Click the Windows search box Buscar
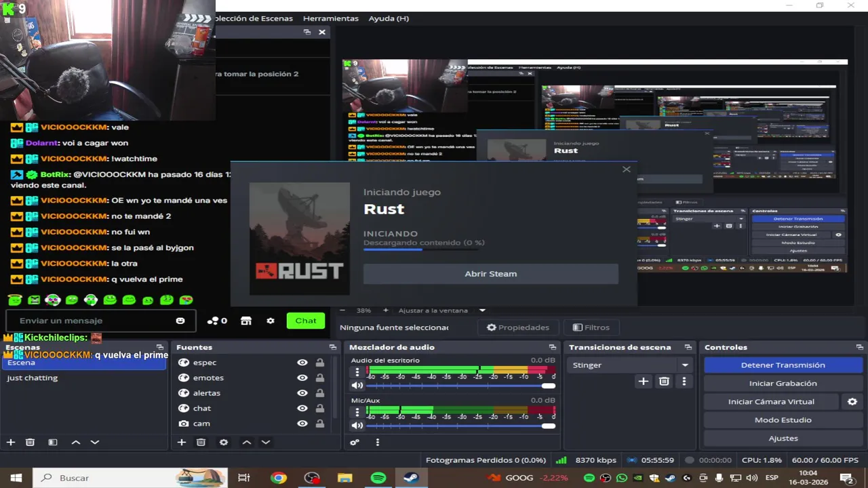 click(130, 478)
